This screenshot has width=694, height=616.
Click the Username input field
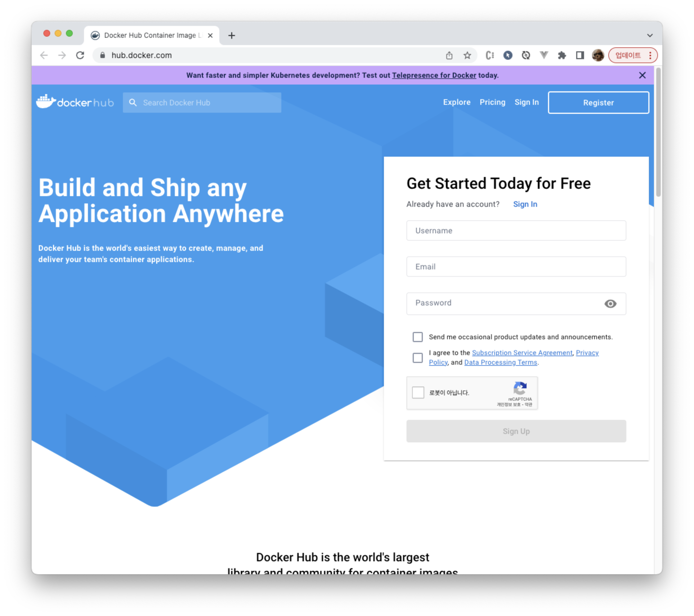click(x=516, y=231)
